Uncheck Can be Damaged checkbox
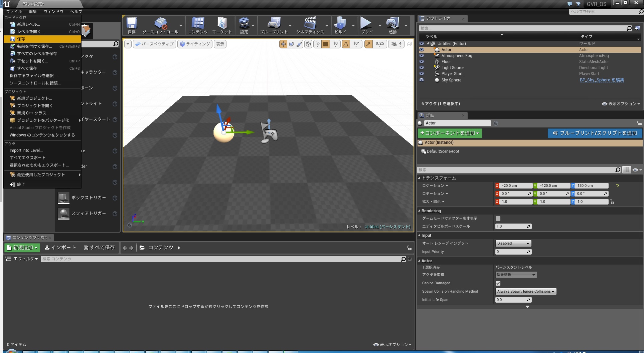The width and height of the screenshot is (644, 353). pyautogui.click(x=498, y=283)
